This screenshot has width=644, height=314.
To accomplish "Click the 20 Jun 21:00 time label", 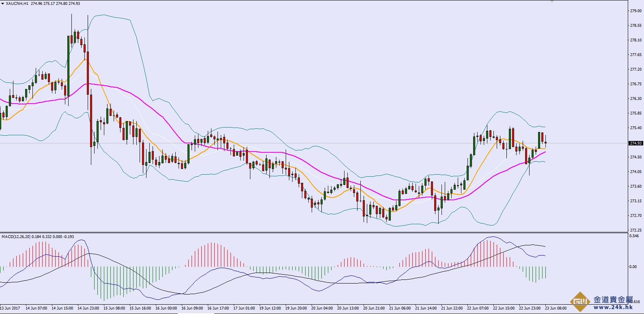I will point(374,308).
